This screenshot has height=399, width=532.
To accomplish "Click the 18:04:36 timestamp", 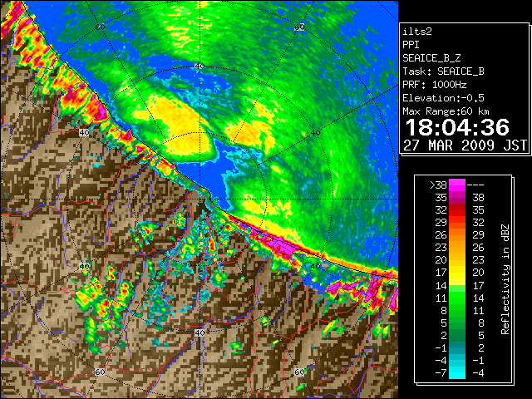I will coord(457,127).
